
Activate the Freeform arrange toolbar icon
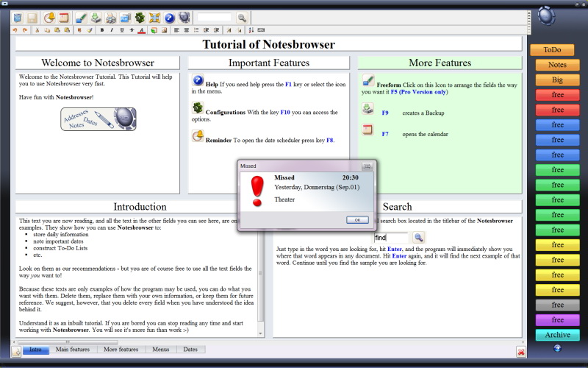click(81, 18)
